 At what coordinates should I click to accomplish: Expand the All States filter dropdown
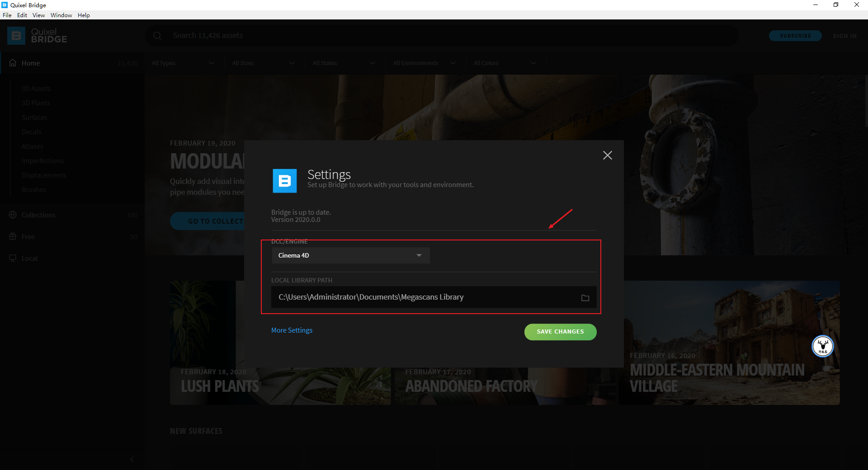tap(344, 63)
